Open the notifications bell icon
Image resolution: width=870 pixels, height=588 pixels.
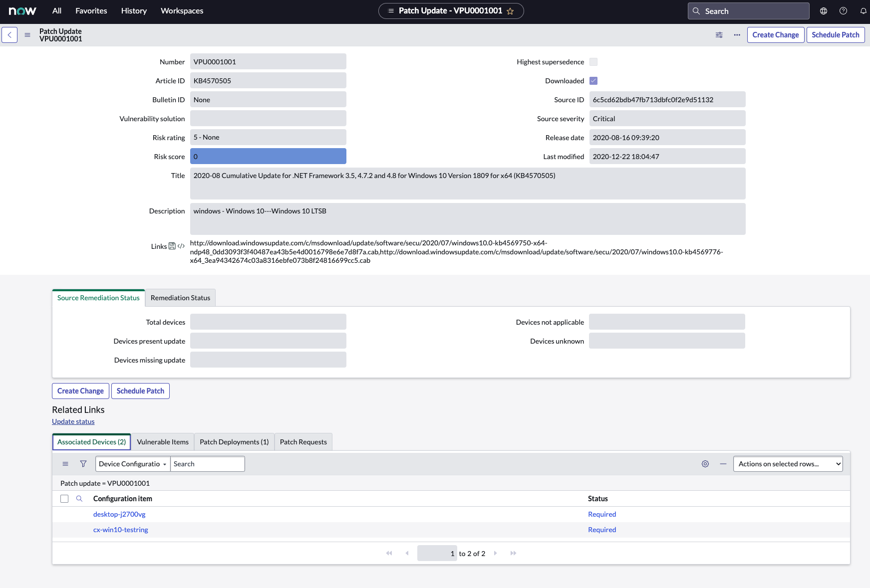point(863,11)
